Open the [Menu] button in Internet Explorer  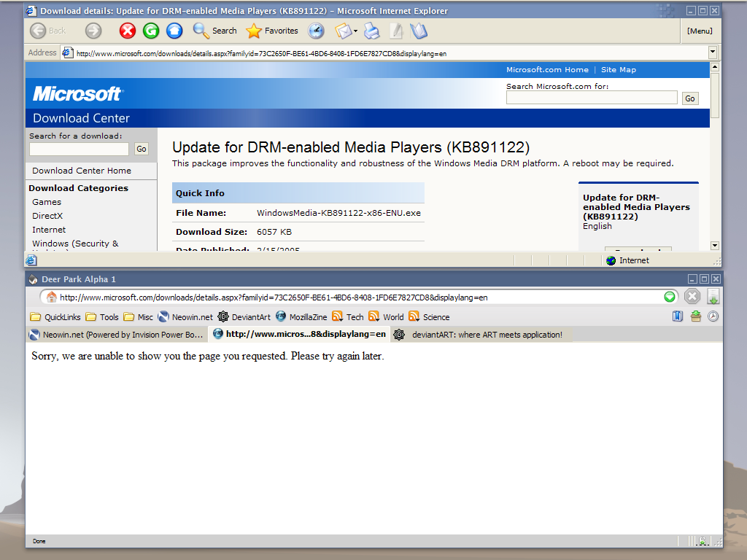tap(700, 31)
